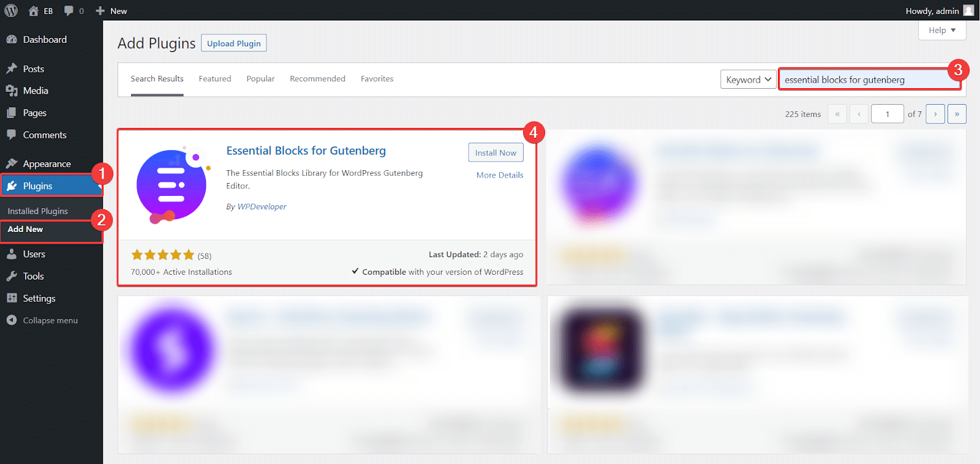Click the Comments speech bubble icon in sidebar
The height and width of the screenshot is (464, 980).
tap(12, 135)
